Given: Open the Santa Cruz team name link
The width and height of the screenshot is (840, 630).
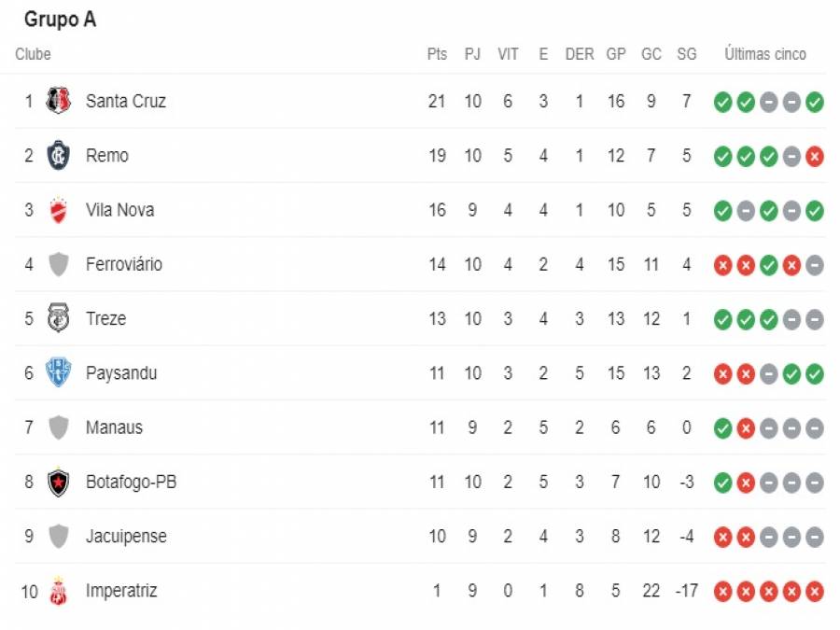Looking at the screenshot, I should click(126, 101).
